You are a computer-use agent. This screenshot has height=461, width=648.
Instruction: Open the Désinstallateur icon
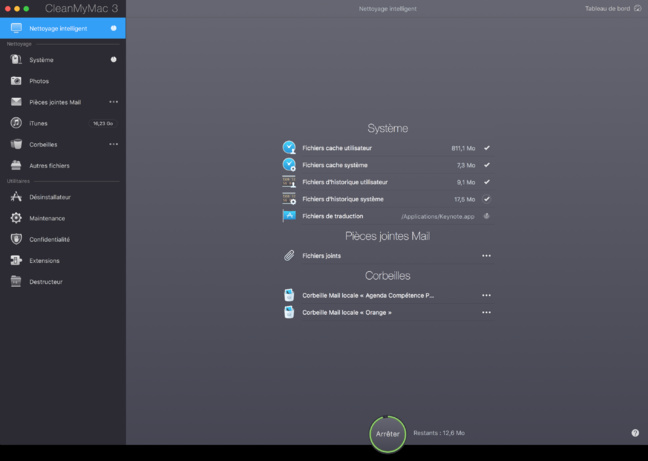pos(16,197)
